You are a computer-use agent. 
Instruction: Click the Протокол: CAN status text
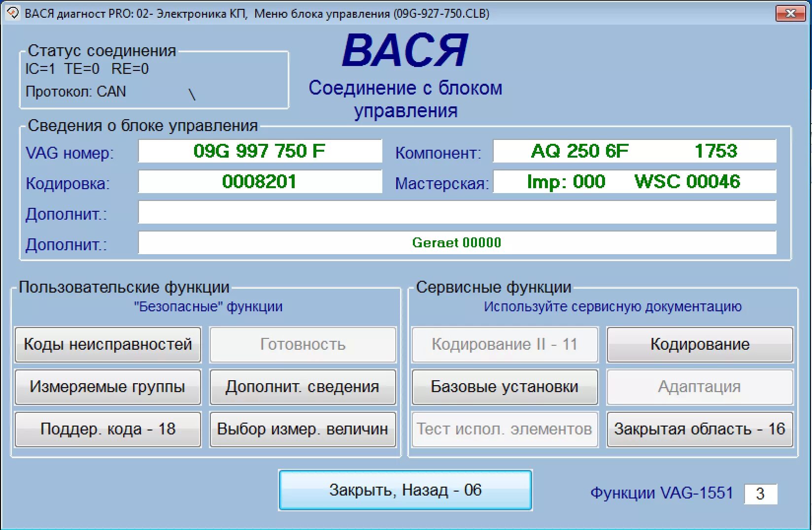coord(76,92)
